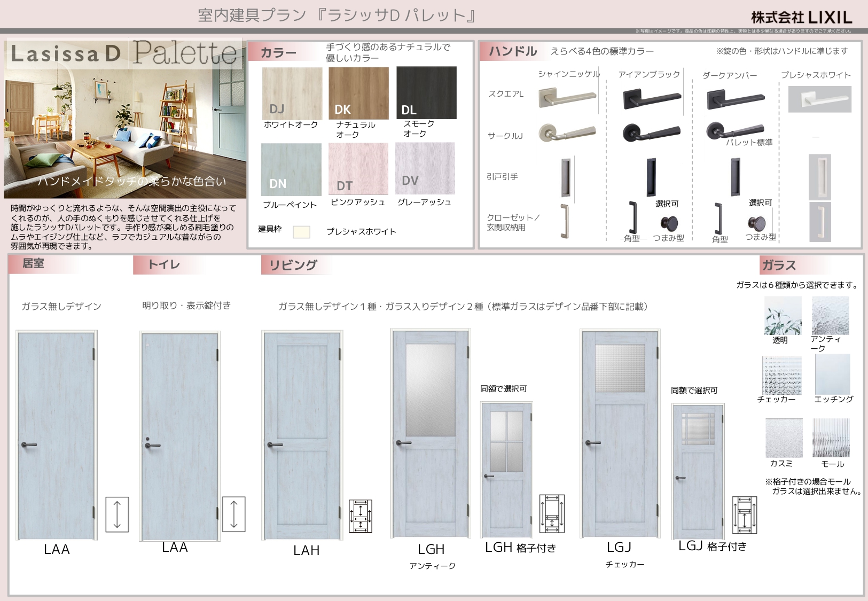Pick the 引戸引手 pull in シャインニッケル
Image resolution: width=868 pixels, height=601 pixels.
click(566, 177)
